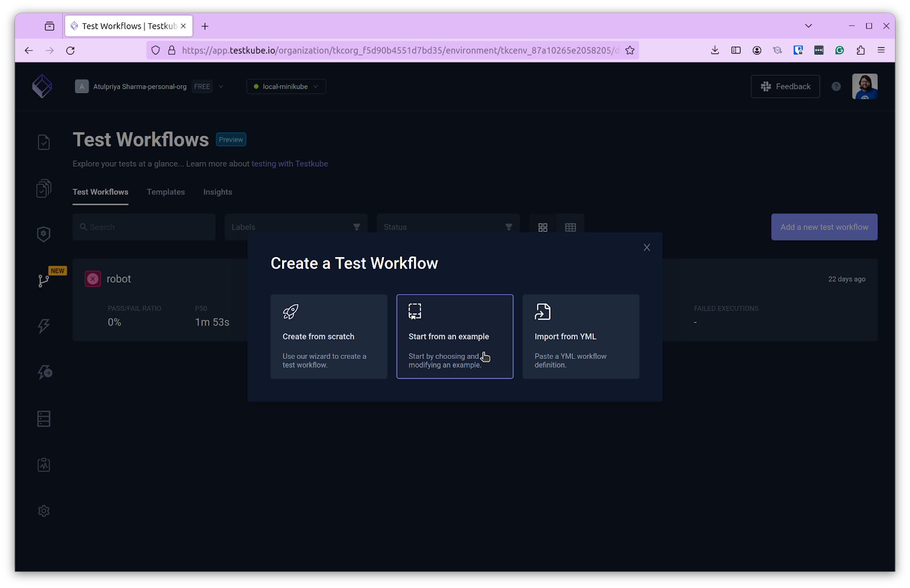Open the Firefox hamburger menu
The height and width of the screenshot is (588, 910).
pyautogui.click(x=881, y=50)
